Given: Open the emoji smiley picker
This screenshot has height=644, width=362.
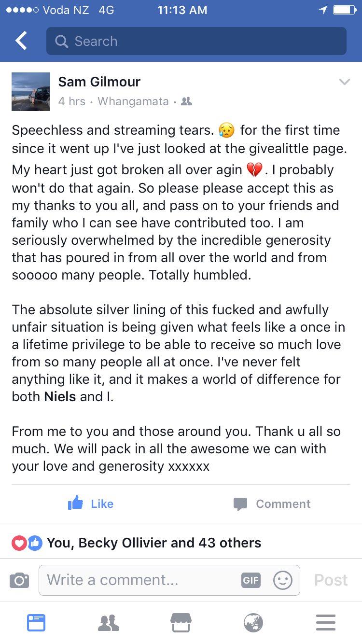Looking at the screenshot, I should point(282,580).
